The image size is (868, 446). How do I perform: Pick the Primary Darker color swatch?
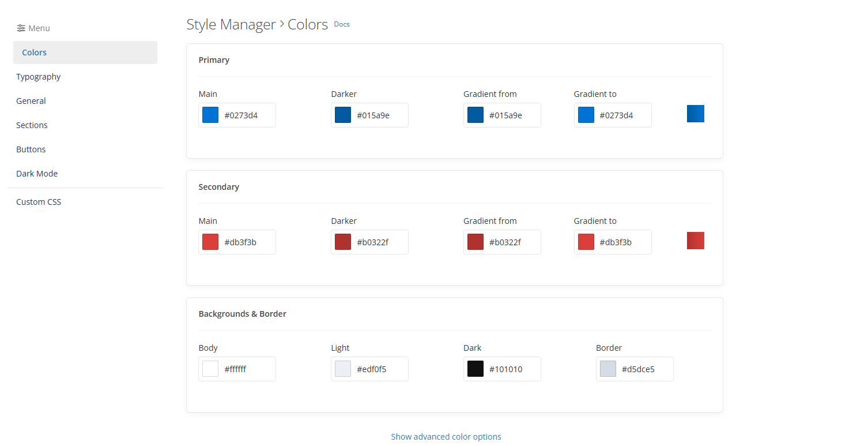coord(343,115)
